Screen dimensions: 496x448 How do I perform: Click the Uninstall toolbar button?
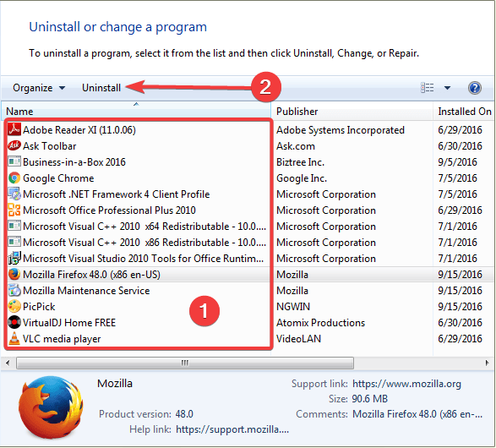click(x=101, y=88)
